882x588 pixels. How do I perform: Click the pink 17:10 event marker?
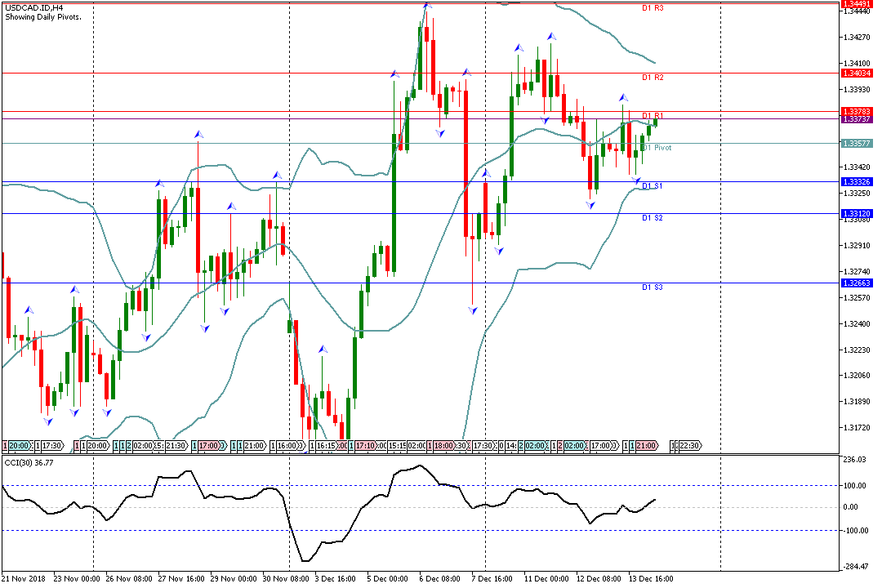tap(365, 446)
